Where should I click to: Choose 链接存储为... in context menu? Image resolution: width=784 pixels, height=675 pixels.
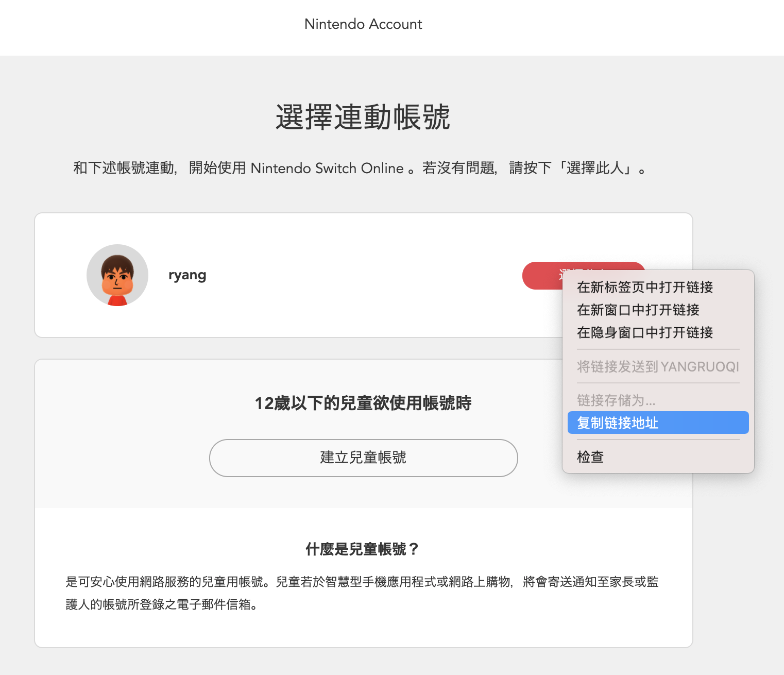click(616, 400)
